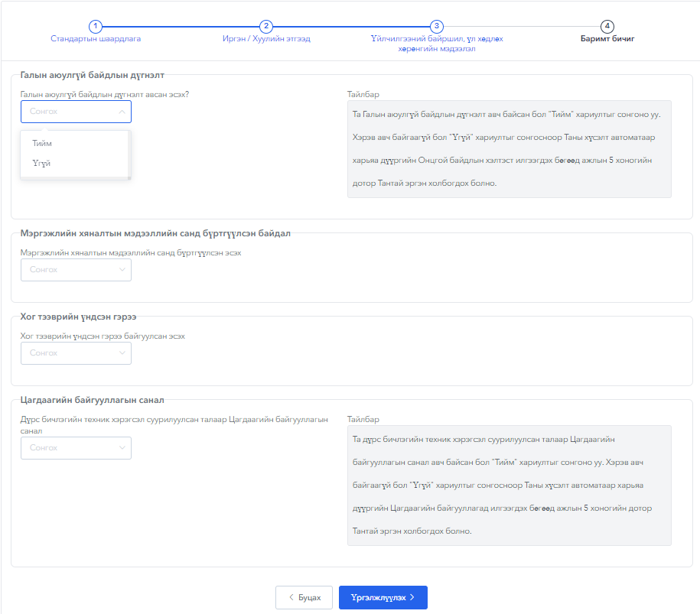
Task: Click the fire safety Тайлбар text area
Action: 509,149
